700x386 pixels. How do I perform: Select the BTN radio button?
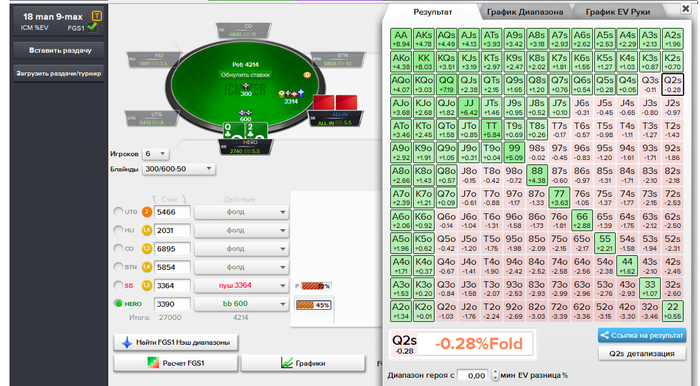(118, 267)
